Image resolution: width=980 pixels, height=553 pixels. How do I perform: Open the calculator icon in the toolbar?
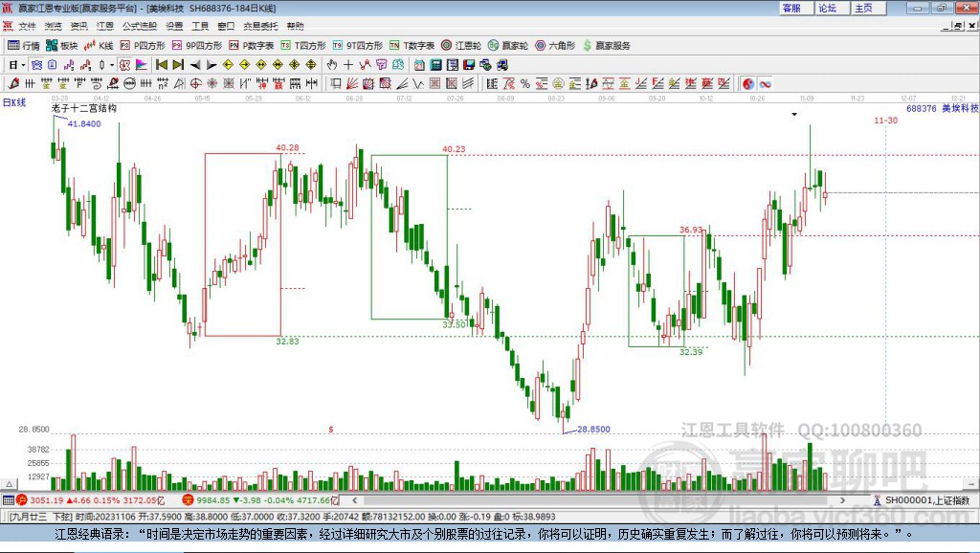(436, 64)
